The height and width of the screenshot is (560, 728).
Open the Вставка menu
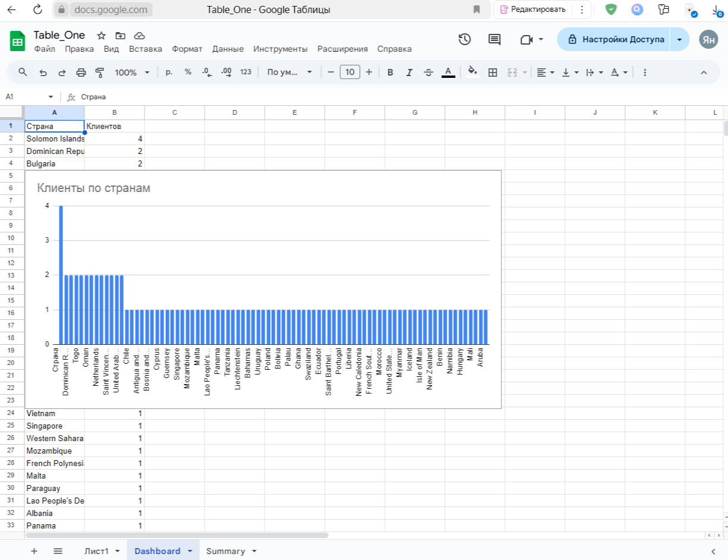[145, 49]
